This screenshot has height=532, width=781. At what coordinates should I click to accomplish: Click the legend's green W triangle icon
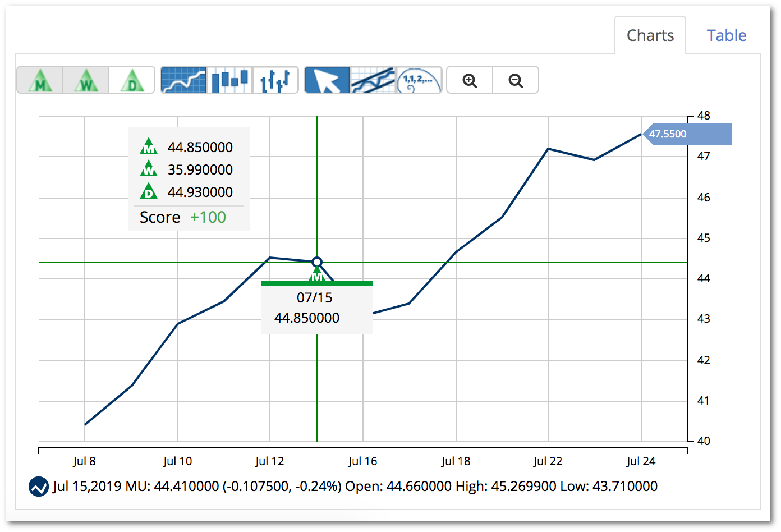149,168
